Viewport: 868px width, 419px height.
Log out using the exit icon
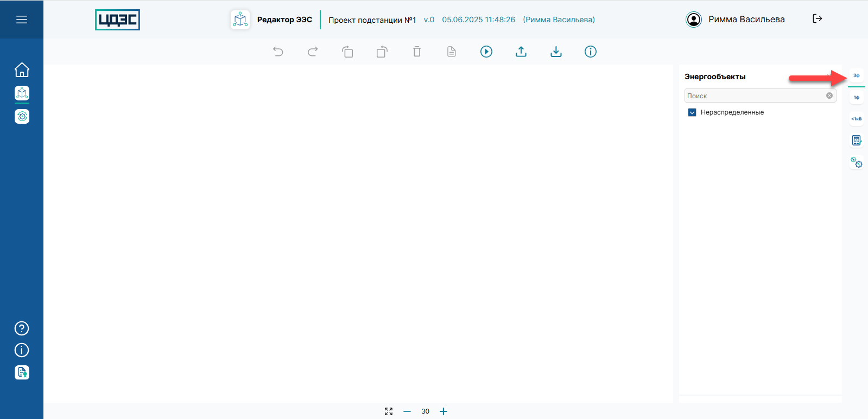[818, 19]
